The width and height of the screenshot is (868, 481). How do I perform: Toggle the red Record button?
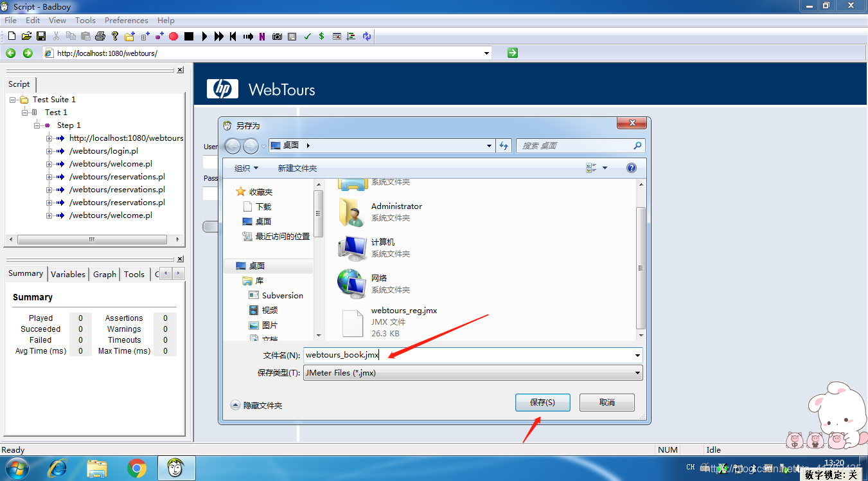click(x=173, y=37)
